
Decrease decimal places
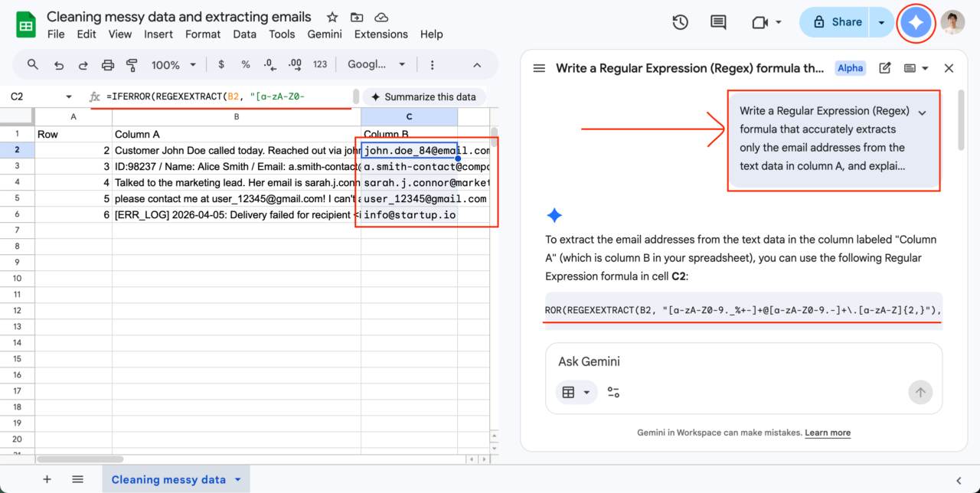pos(269,65)
